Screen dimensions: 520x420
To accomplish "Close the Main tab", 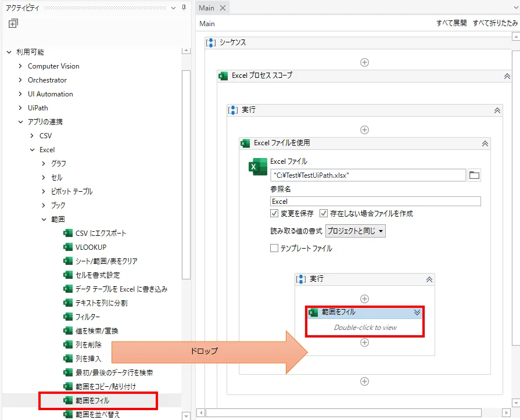I will click(x=223, y=8).
